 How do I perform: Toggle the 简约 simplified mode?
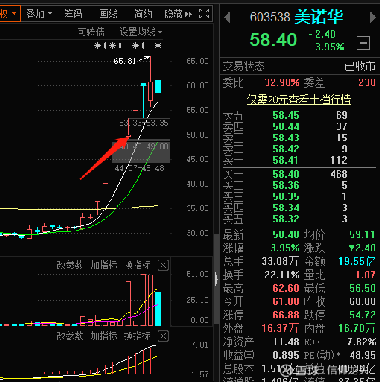coord(143,14)
